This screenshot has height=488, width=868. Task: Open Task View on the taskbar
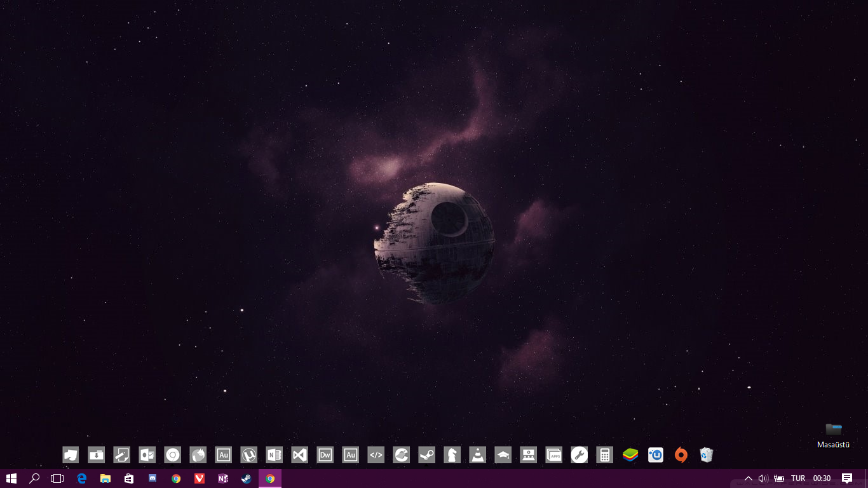58,478
